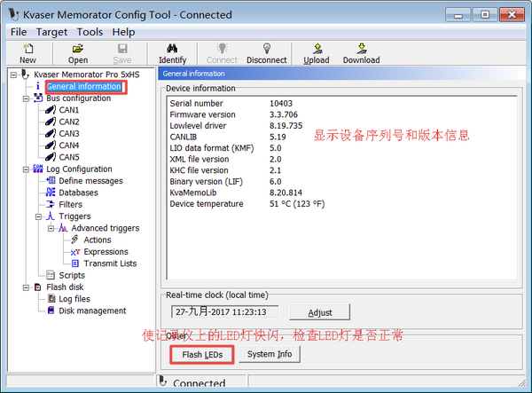Open the Help menu
The width and height of the screenshot is (532, 393).
[x=123, y=32]
